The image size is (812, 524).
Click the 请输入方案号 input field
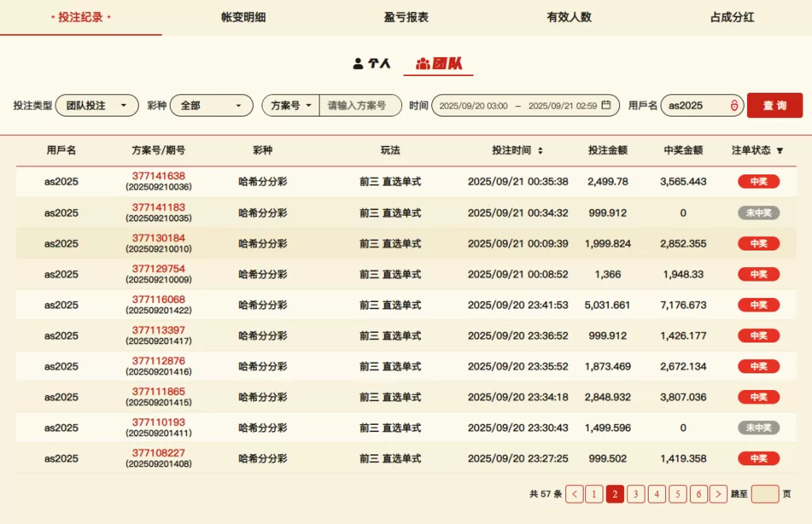point(359,105)
